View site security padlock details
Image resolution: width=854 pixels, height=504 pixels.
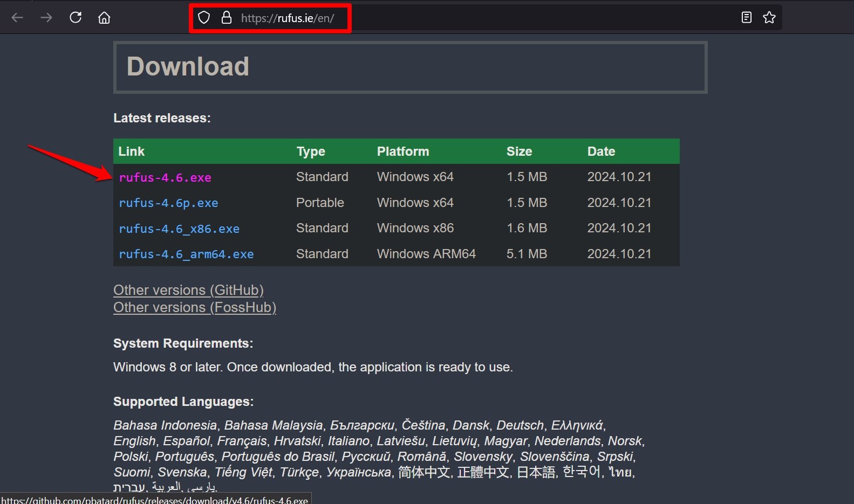(x=227, y=18)
